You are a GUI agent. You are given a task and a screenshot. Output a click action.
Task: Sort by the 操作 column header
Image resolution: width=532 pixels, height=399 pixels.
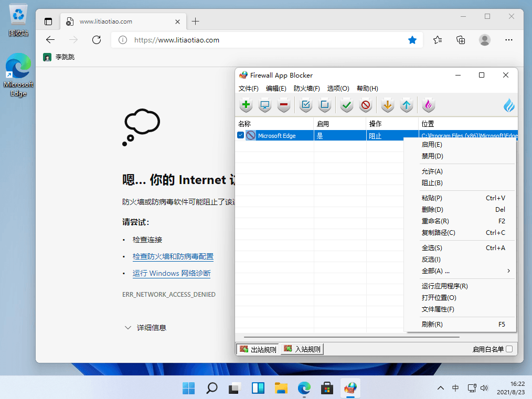coord(392,124)
